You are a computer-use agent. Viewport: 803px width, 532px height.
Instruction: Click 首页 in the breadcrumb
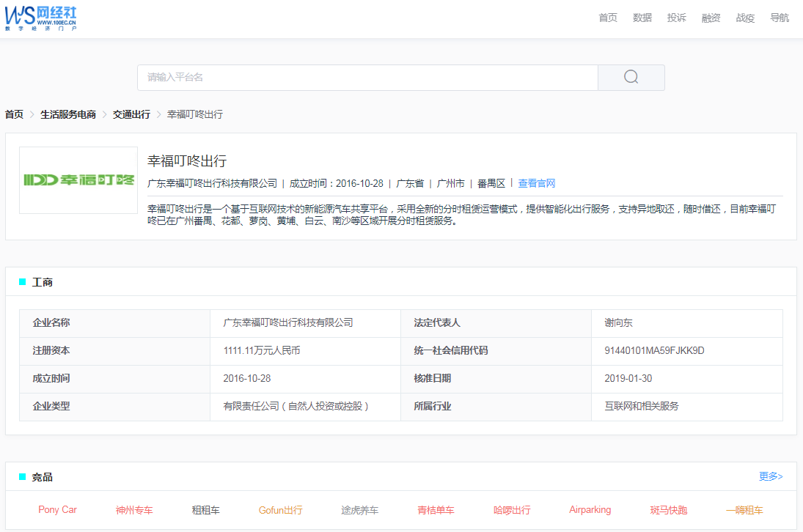15,114
